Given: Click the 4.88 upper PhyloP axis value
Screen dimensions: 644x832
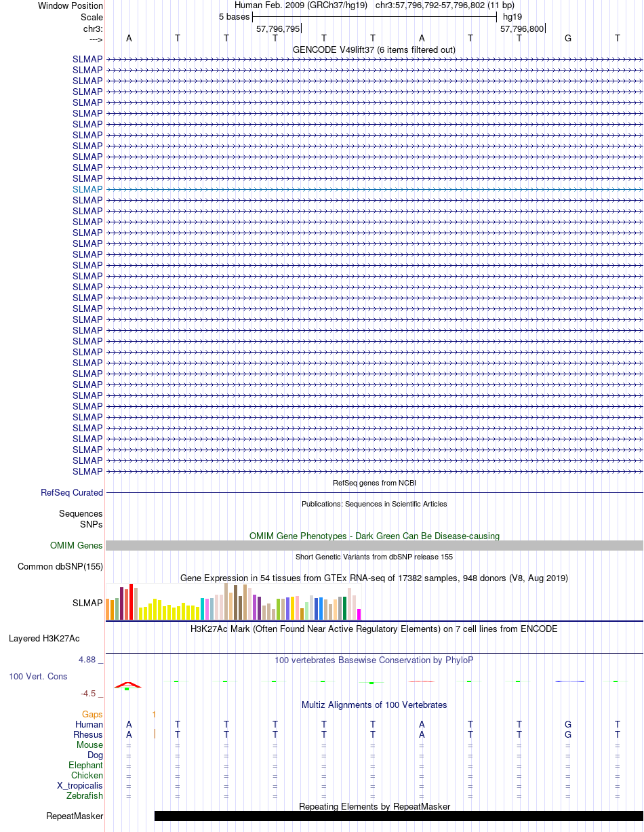Looking at the screenshot, I should click(87, 659).
